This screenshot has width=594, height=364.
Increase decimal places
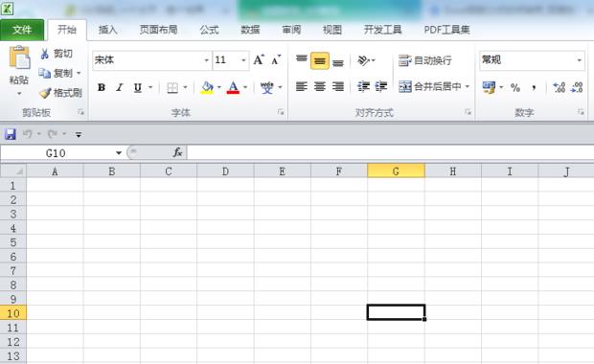(x=560, y=87)
